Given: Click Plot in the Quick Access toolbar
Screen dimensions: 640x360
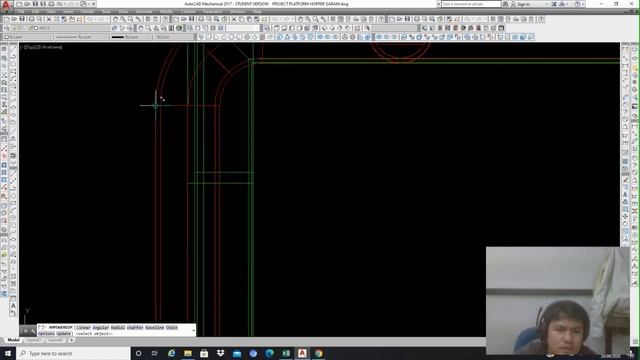Looking at the screenshot, I should [51, 4].
